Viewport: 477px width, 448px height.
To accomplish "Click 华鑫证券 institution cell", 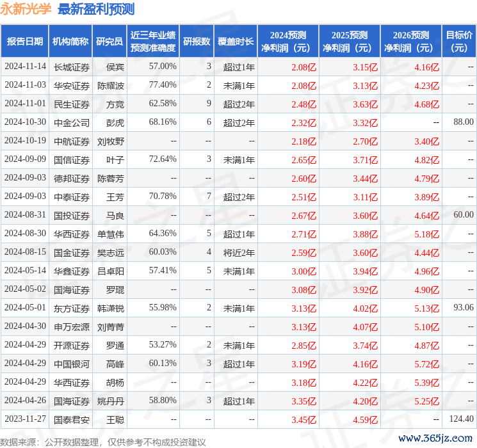I will (x=72, y=271).
